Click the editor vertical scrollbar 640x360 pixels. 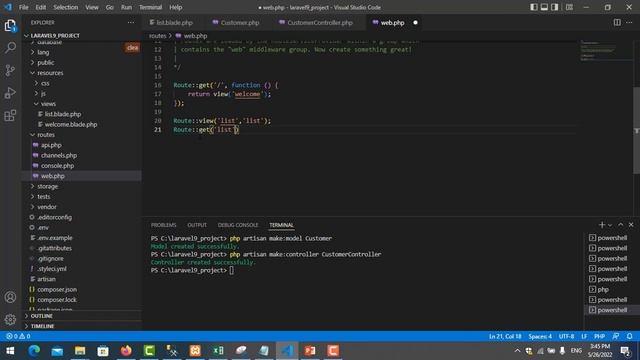tap(636, 130)
